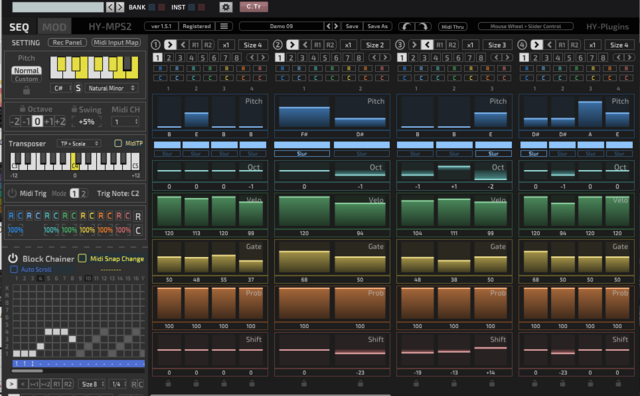Click the undo arrow icon

pos(407,27)
